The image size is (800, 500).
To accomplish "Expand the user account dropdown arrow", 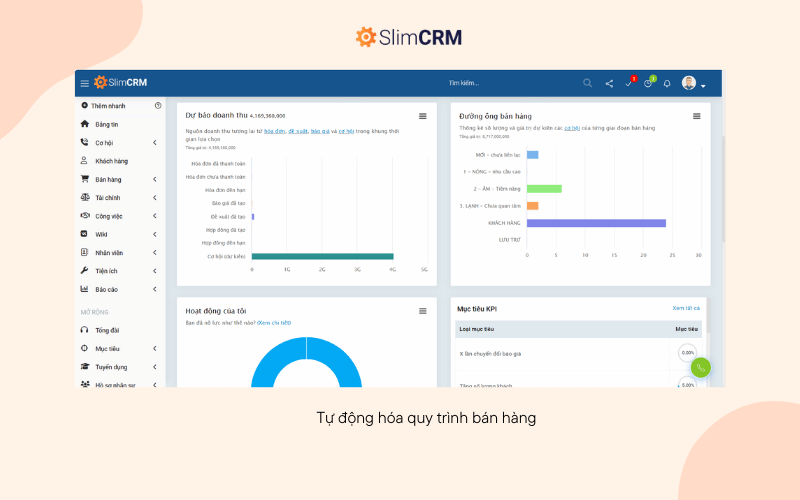I will pyautogui.click(x=703, y=86).
